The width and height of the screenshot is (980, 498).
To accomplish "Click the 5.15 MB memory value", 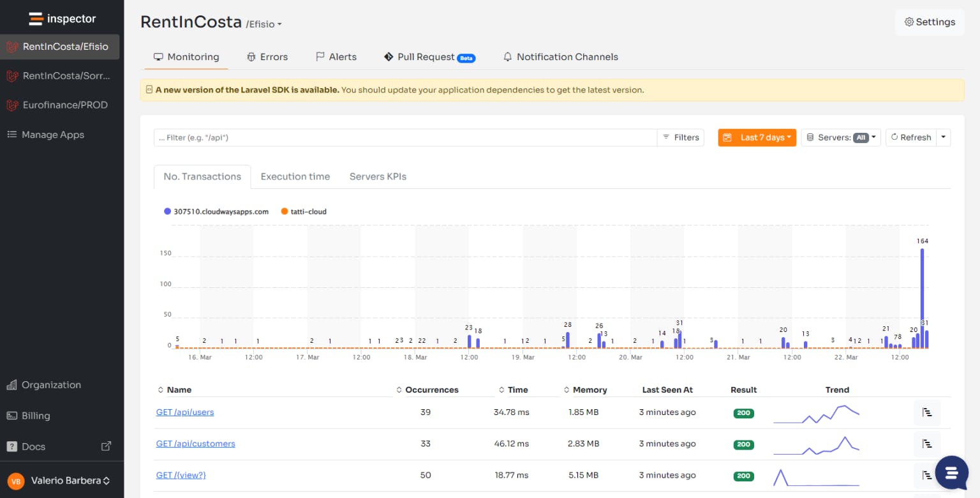I will point(583,475).
